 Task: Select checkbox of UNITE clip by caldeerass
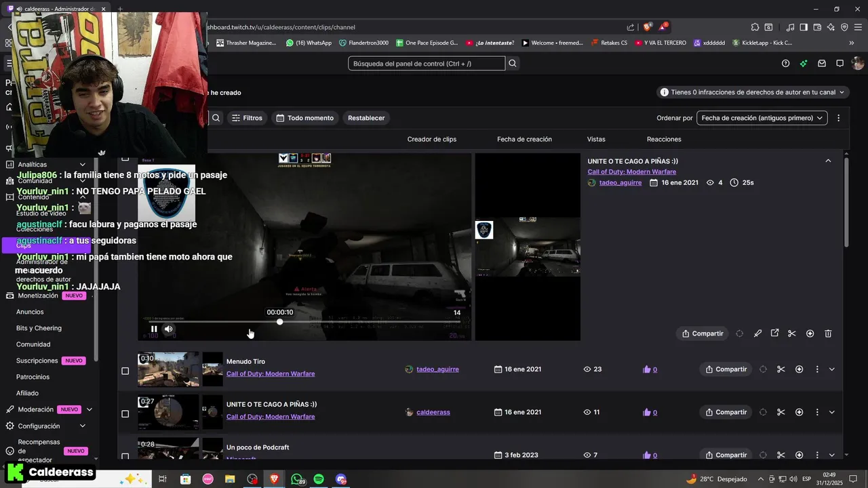(x=125, y=413)
